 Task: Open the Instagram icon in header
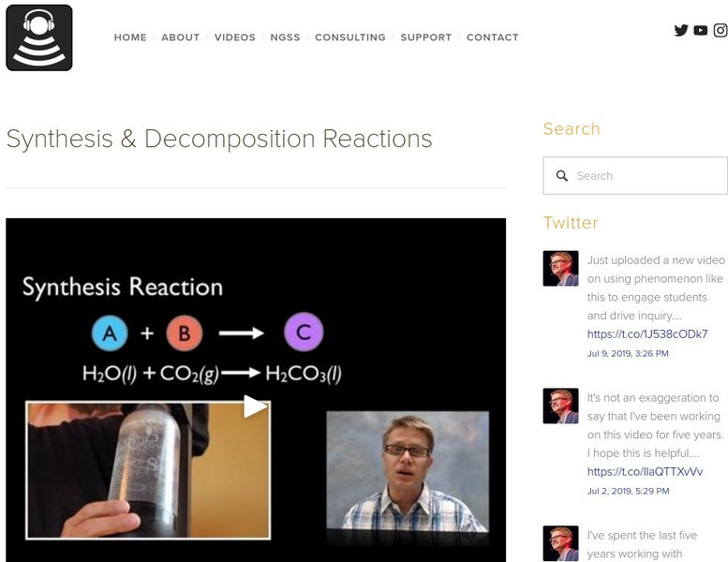(x=721, y=30)
